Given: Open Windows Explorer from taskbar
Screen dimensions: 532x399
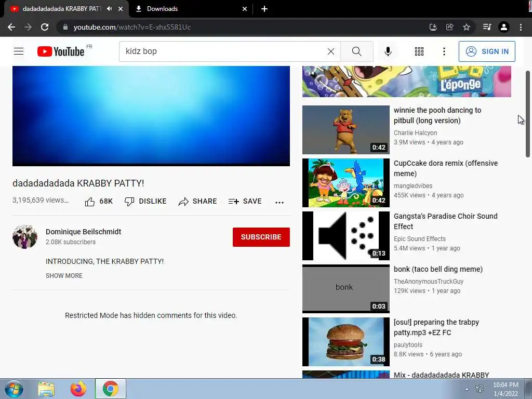Looking at the screenshot, I should click(x=46, y=389).
